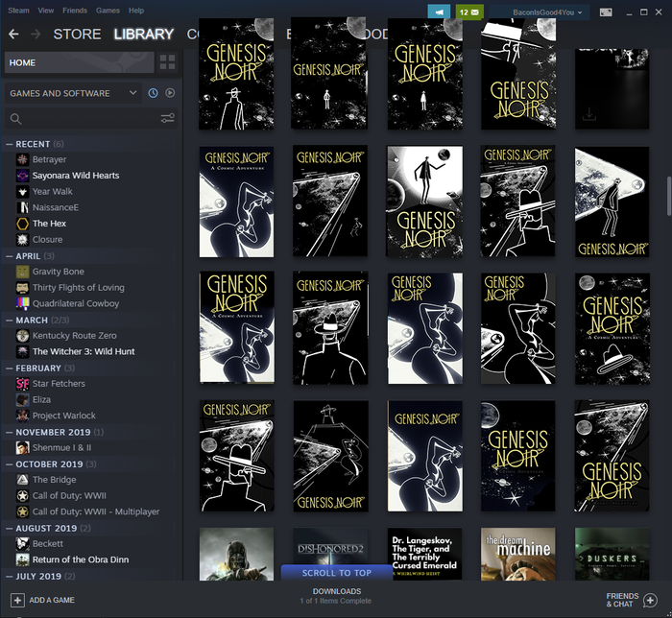Open the Help menu
Image resolution: width=672 pixels, height=618 pixels.
[x=136, y=11]
